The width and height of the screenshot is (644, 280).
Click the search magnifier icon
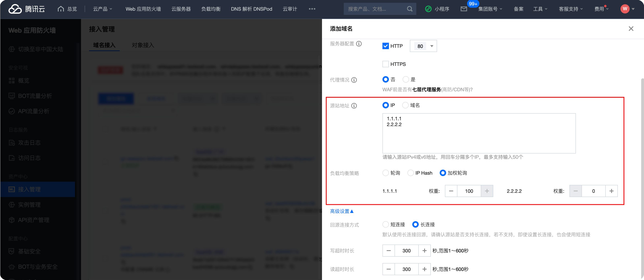(x=409, y=9)
